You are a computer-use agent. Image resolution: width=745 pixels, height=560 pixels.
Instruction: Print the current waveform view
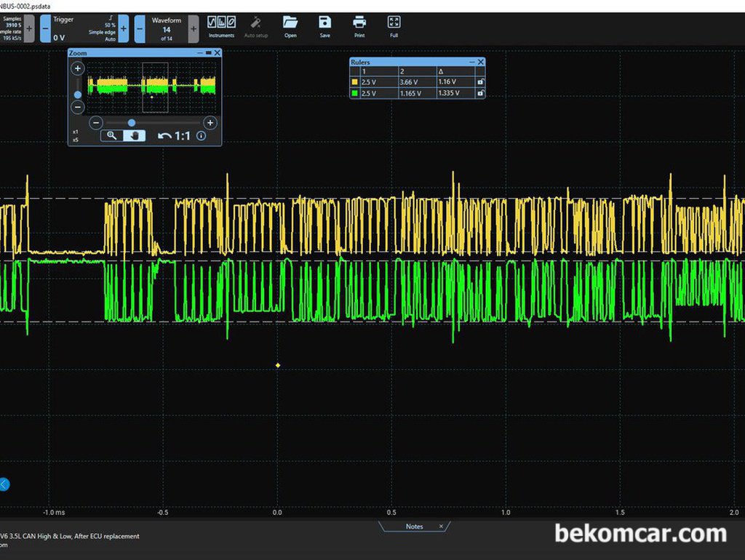point(359,27)
